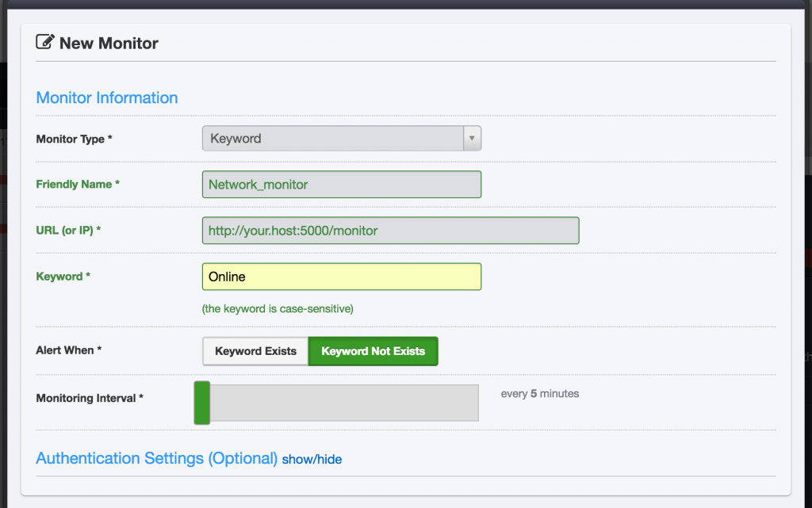
Task: Click the Monitor Type label
Action: click(x=74, y=139)
